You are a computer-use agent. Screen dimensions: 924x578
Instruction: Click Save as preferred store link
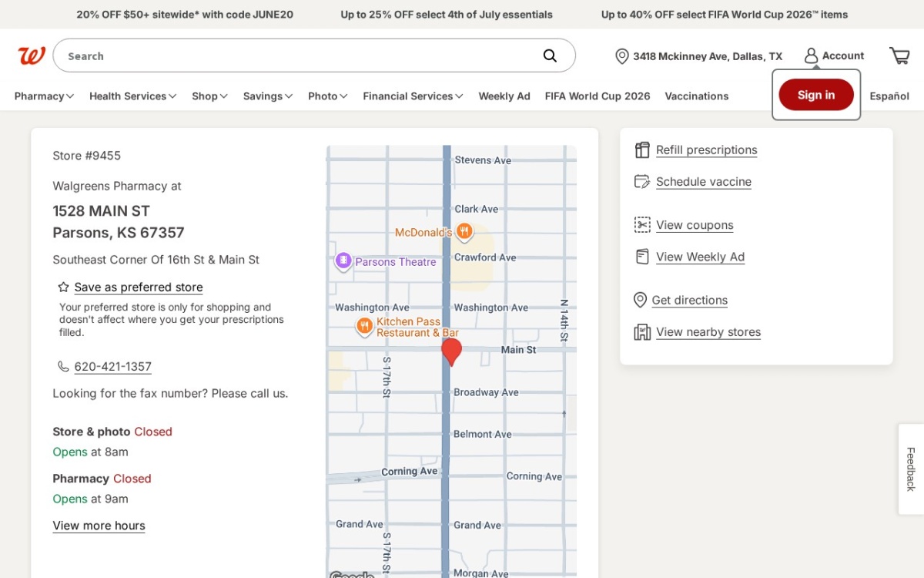click(139, 287)
